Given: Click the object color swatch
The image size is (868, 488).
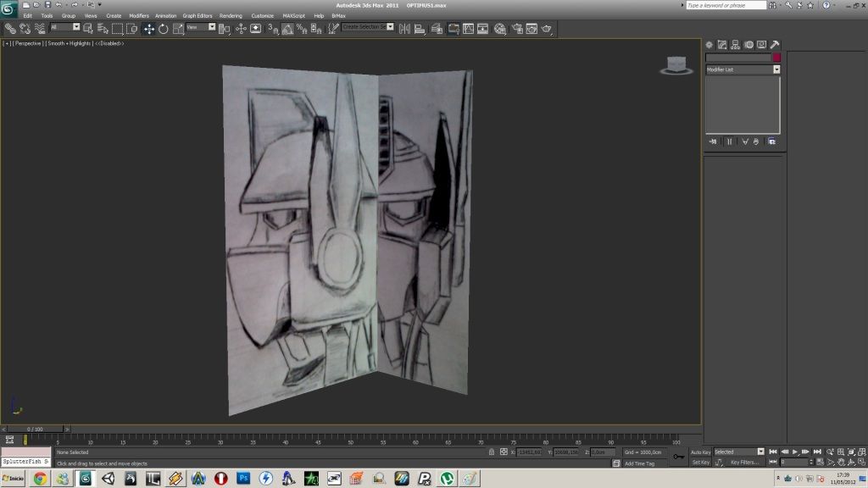Looking at the screenshot, I should tap(776, 58).
